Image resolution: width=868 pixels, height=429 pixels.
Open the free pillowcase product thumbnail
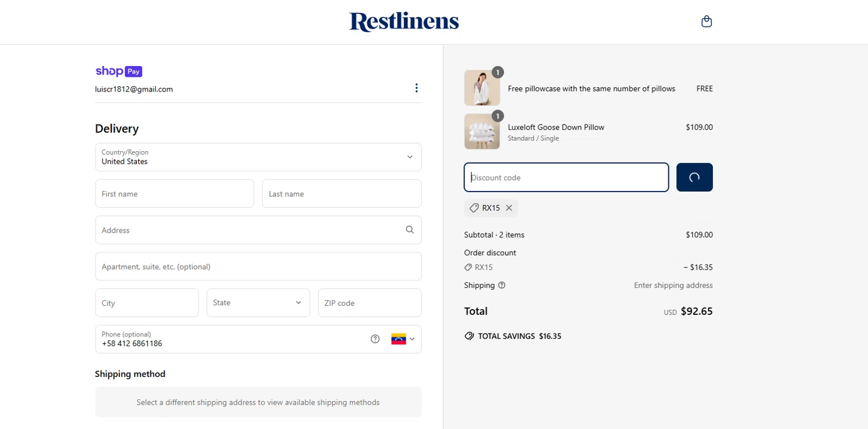[482, 88]
